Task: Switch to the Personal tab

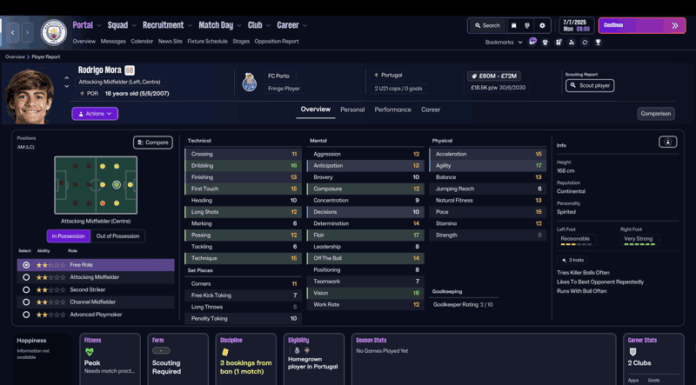Action: 352,110
